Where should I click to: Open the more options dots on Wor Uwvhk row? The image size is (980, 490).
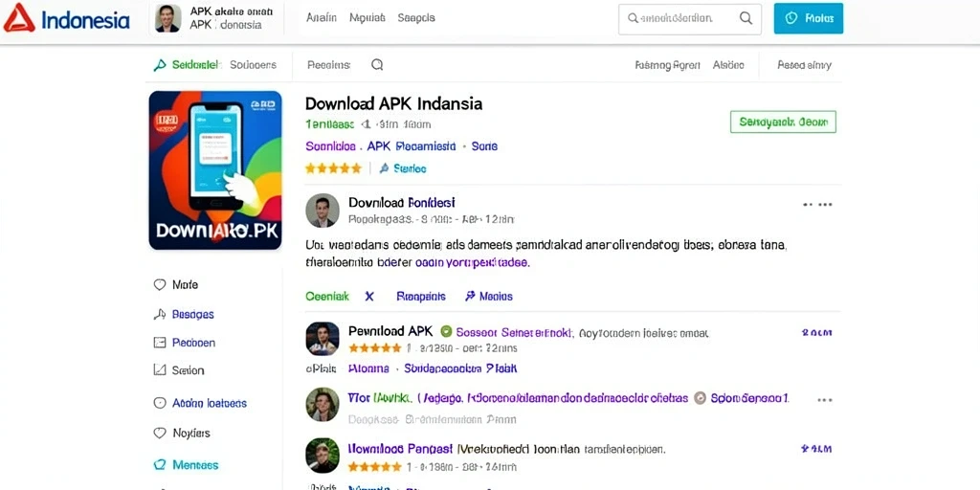tap(825, 400)
